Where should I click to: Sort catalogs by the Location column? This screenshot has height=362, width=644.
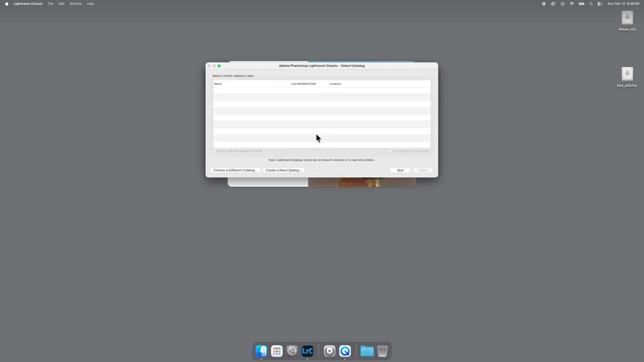pyautogui.click(x=335, y=83)
